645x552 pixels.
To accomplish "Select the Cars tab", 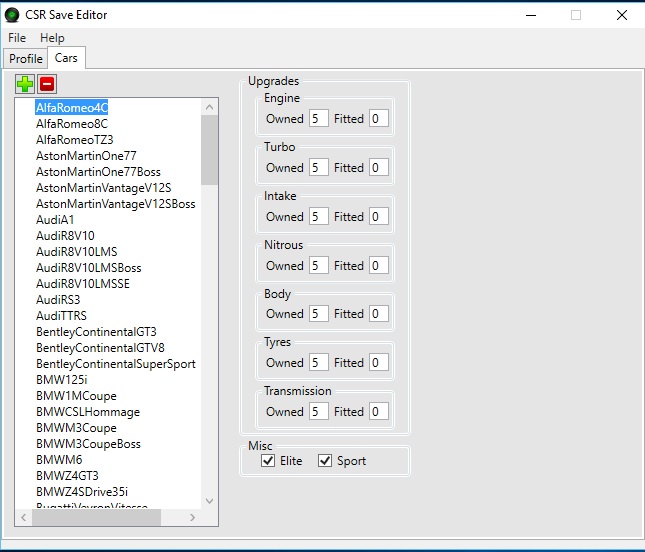I will click(x=66, y=58).
